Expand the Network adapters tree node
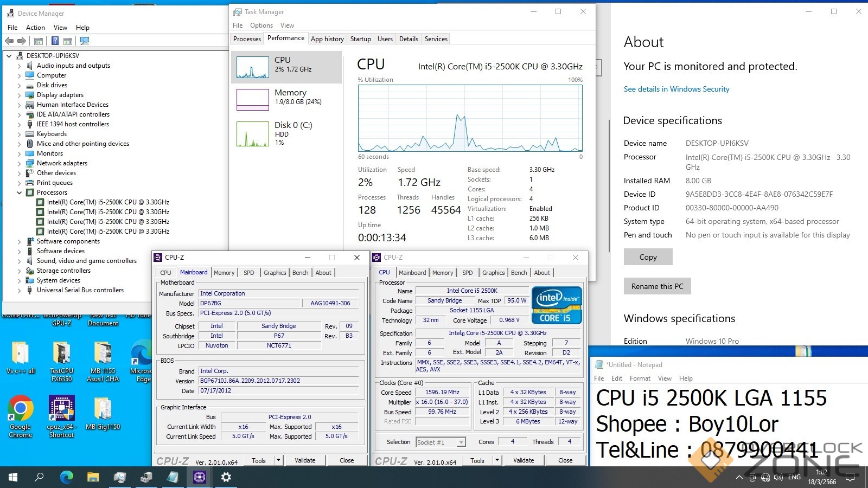The height and width of the screenshot is (488, 868). click(20, 163)
